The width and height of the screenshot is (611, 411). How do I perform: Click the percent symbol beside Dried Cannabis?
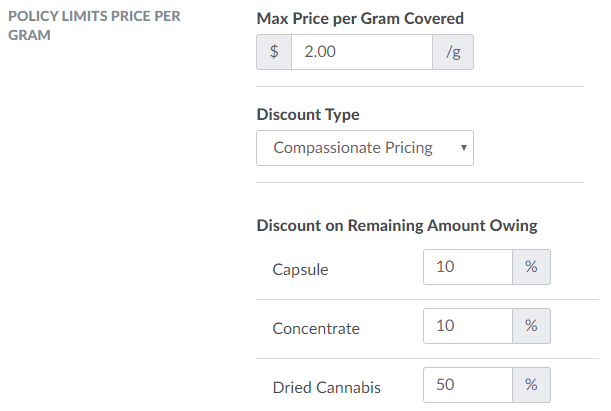tap(531, 385)
